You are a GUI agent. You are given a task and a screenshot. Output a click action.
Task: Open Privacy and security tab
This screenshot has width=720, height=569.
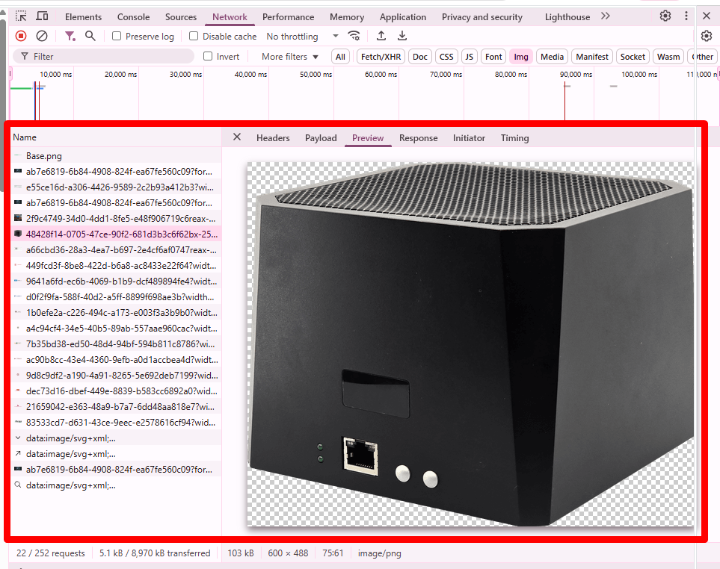[482, 17]
